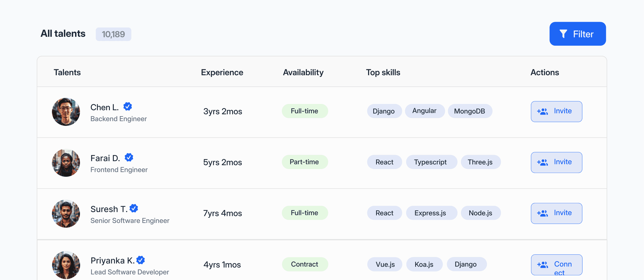This screenshot has width=644, height=280.
Task: Click Priyanka K.'s verified checkmark badge
Action: (141, 260)
